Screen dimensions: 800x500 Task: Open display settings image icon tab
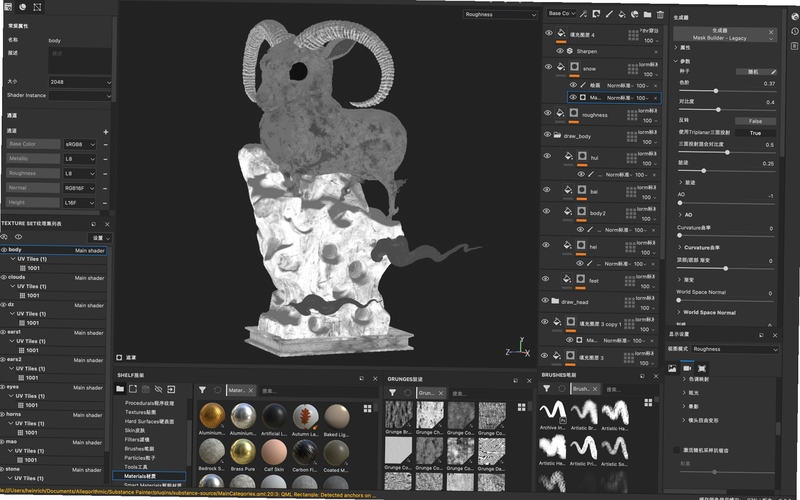[672, 368]
